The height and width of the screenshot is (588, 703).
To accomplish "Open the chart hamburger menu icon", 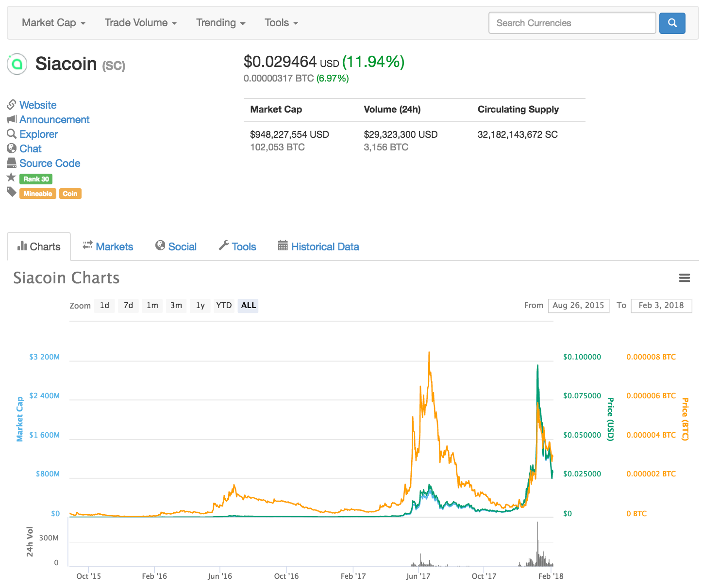I will [x=685, y=278].
